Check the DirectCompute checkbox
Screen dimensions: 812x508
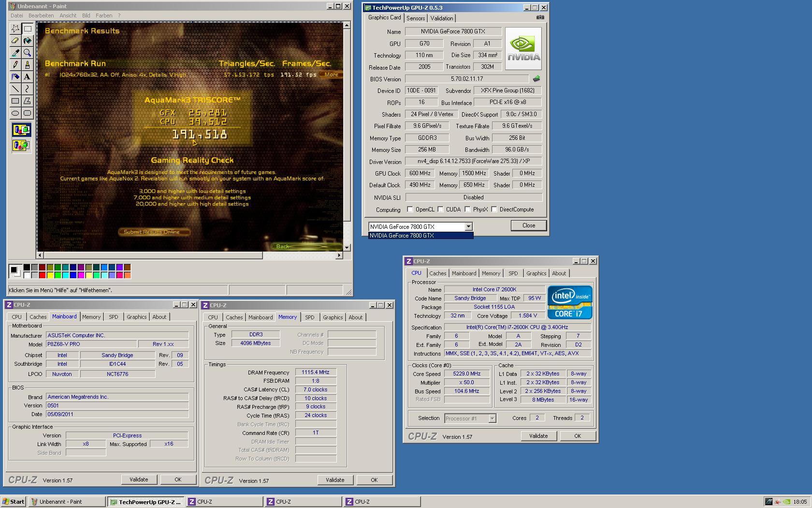tap(494, 209)
